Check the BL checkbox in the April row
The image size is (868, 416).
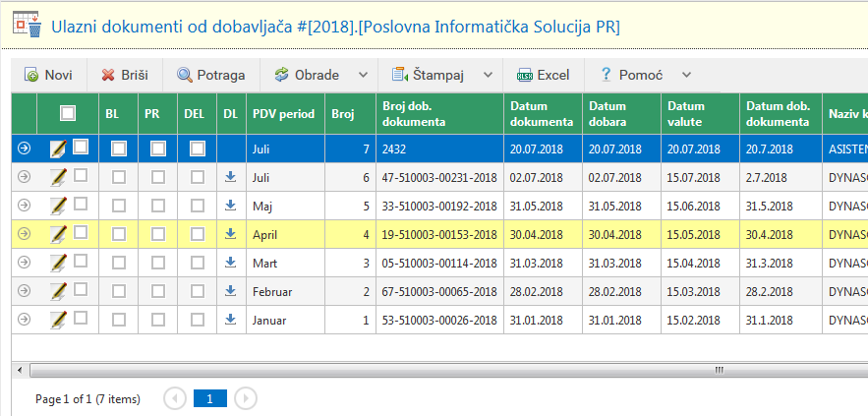118,234
